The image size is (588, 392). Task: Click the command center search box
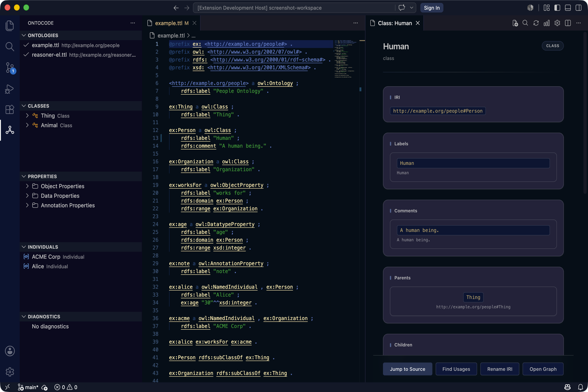click(294, 8)
